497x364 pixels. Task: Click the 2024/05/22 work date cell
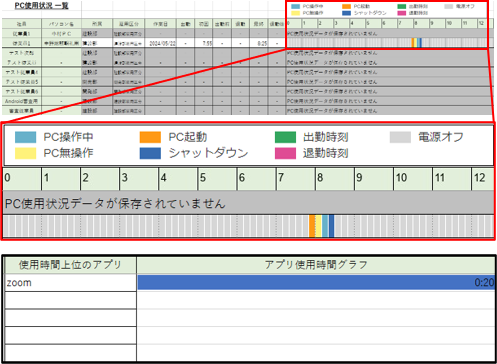[x=160, y=43]
